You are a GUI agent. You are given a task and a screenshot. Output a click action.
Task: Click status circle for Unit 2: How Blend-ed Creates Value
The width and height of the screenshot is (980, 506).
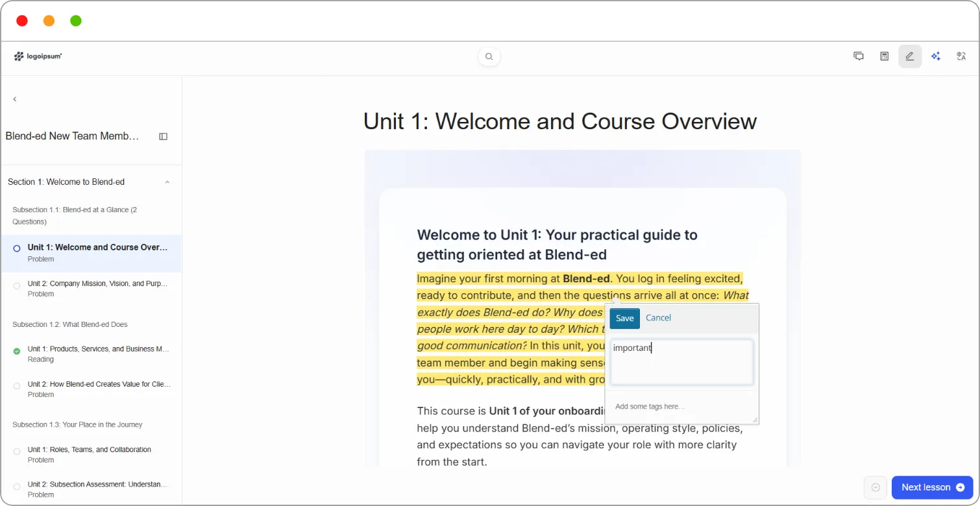(x=17, y=386)
